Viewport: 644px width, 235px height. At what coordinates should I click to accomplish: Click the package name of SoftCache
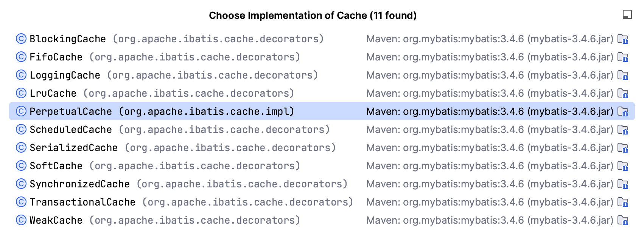tap(194, 166)
